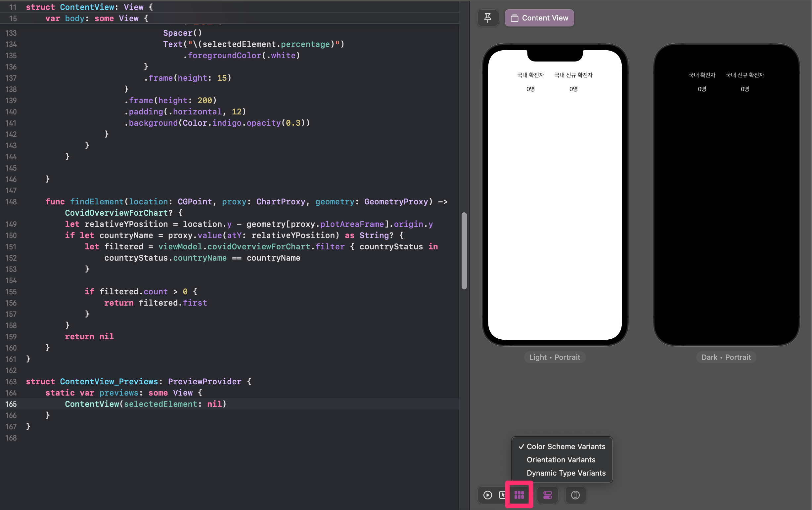This screenshot has width=812, height=510.
Task: Click line number 148 in the gutter
Action: coord(11,201)
